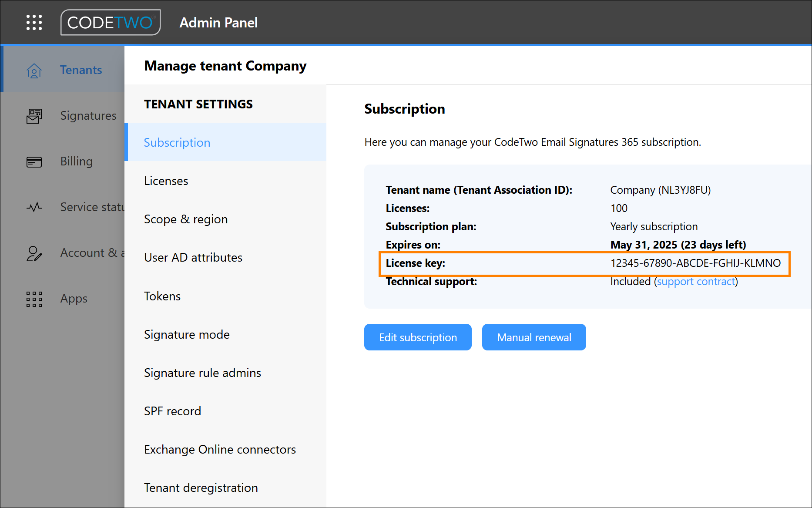The width and height of the screenshot is (812, 508).
Task: Click the Edit subscription button
Action: pyautogui.click(x=418, y=337)
